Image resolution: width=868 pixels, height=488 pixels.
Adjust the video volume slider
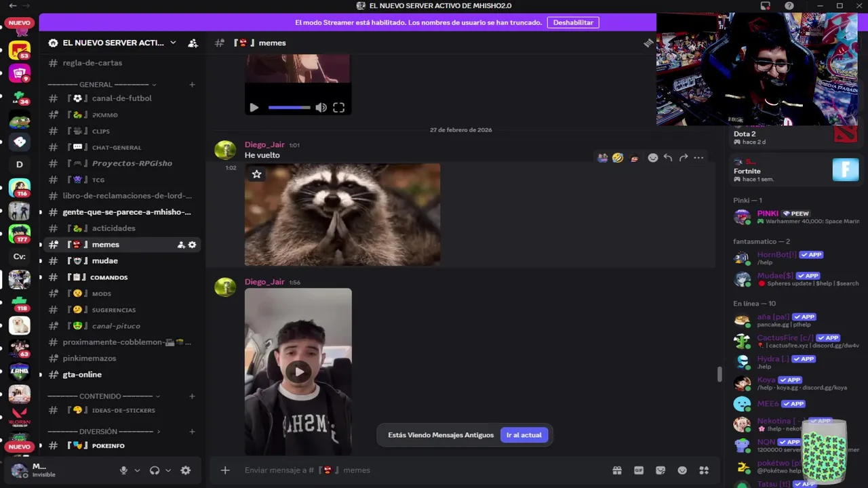pos(290,107)
